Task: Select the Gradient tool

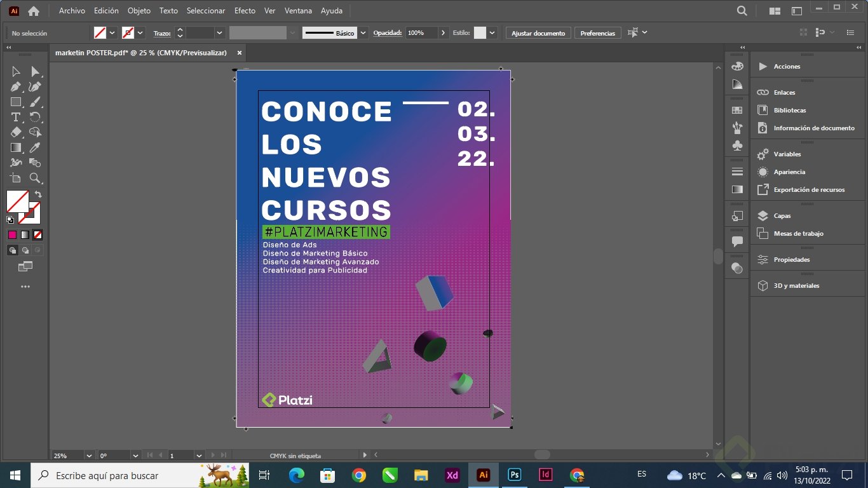Action: [x=16, y=147]
